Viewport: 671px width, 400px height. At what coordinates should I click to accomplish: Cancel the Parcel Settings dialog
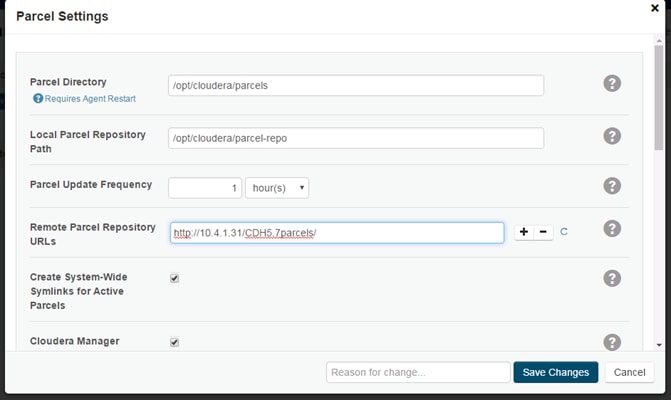[630, 372]
